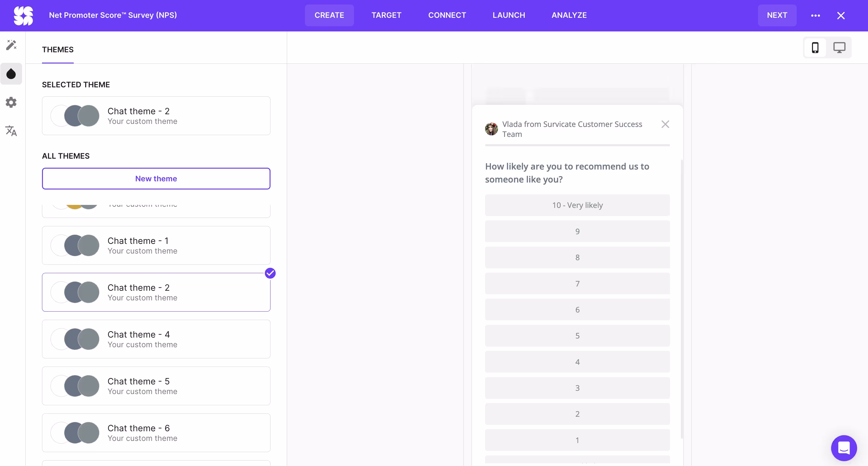Go to the CONNECT step
The height and width of the screenshot is (466, 868).
pyautogui.click(x=447, y=15)
